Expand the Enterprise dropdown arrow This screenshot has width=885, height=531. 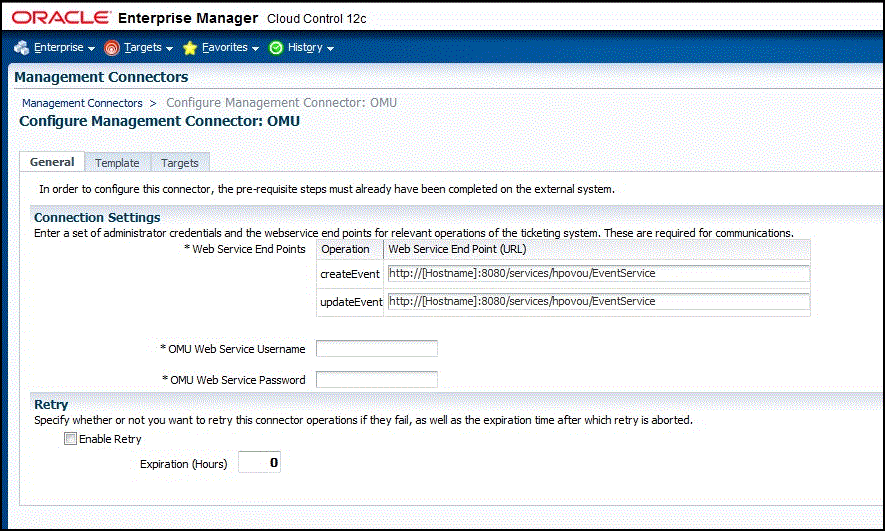(x=91, y=49)
